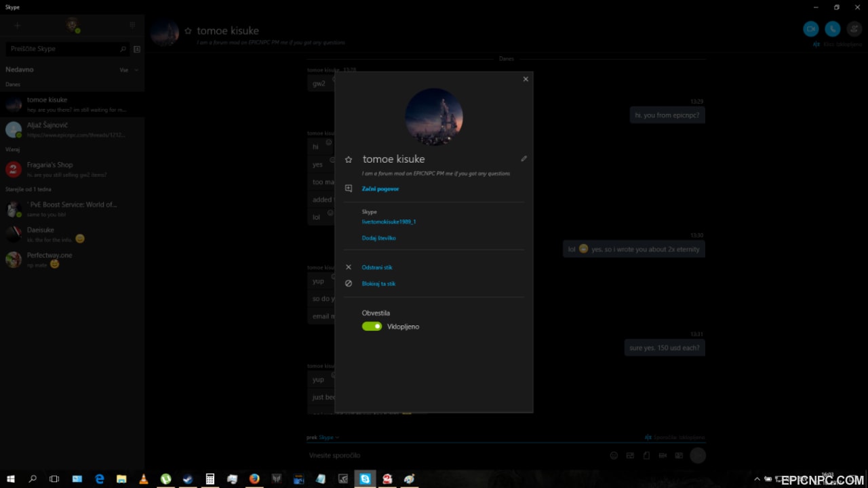Select the Odstrani stik option
Viewport: 868px width, 488px height.
point(377,268)
